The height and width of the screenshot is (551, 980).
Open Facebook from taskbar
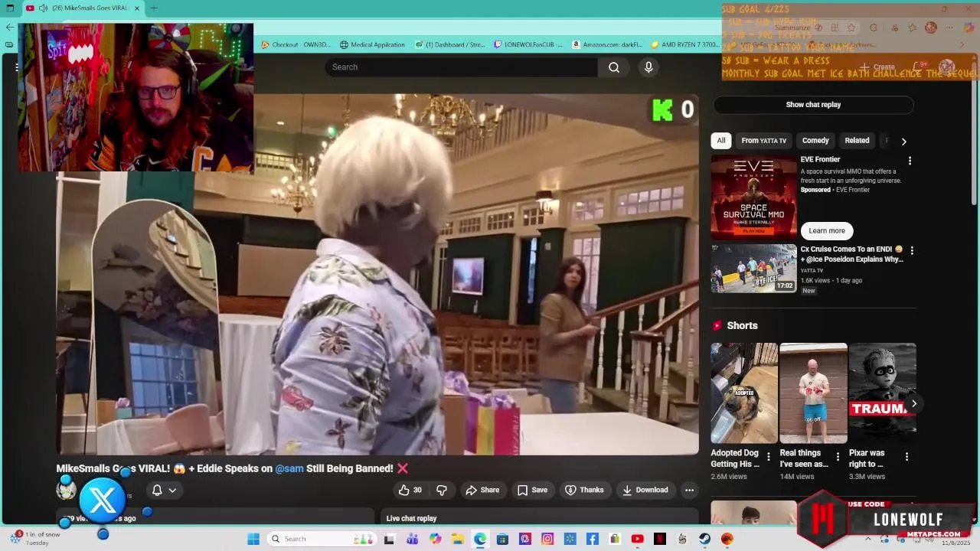(x=592, y=539)
